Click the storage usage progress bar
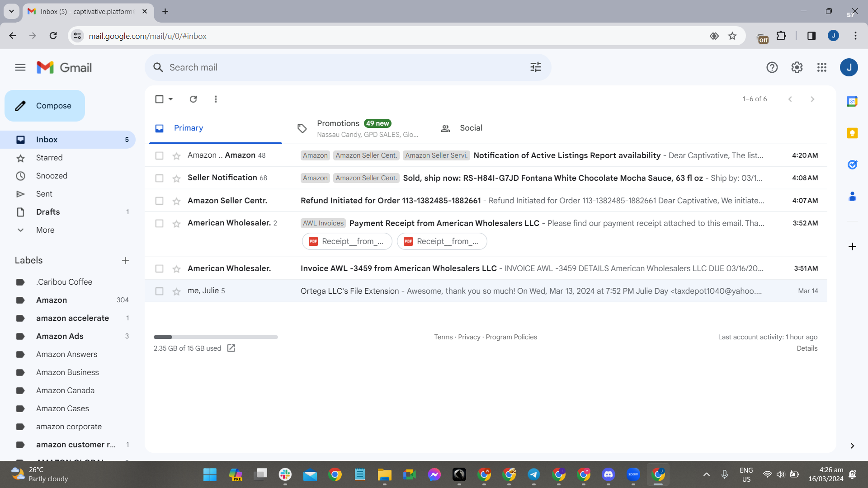The height and width of the screenshot is (488, 868). (x=216, y=337)
